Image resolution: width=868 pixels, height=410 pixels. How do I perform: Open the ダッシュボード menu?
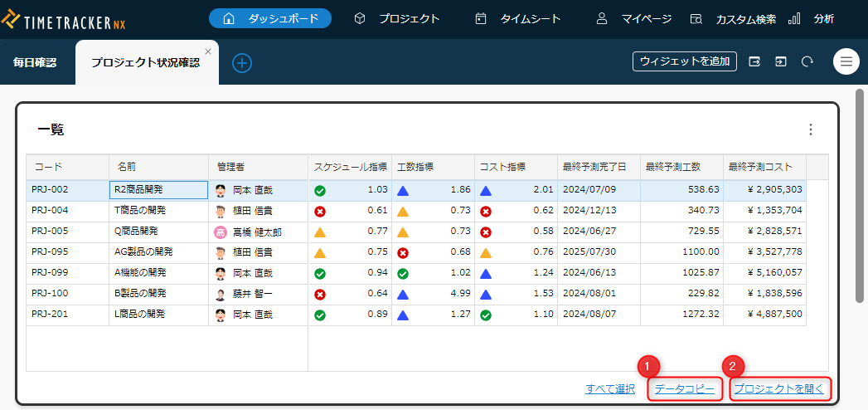pyautogui.click(x=270, y=18)
